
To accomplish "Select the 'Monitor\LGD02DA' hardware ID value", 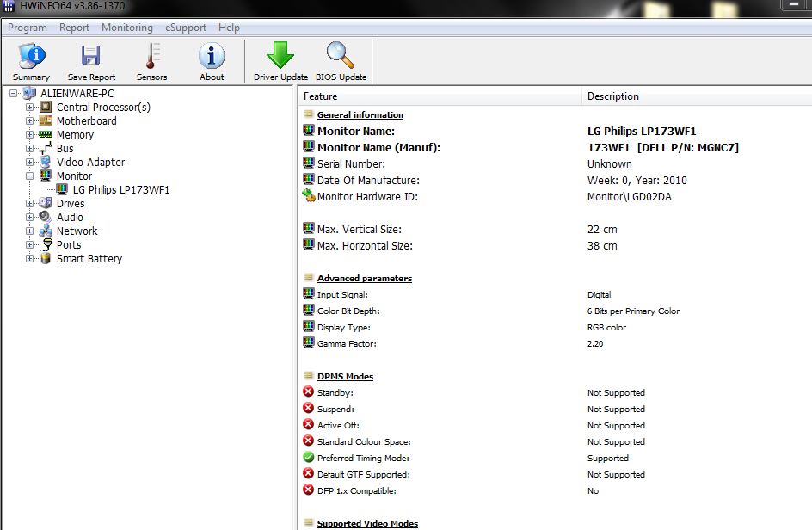I will 629,197.
